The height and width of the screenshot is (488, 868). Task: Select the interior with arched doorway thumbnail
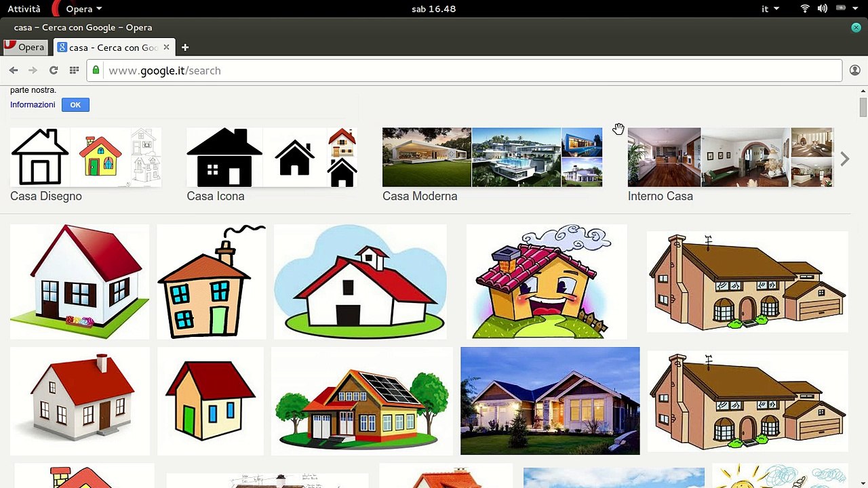745,157
